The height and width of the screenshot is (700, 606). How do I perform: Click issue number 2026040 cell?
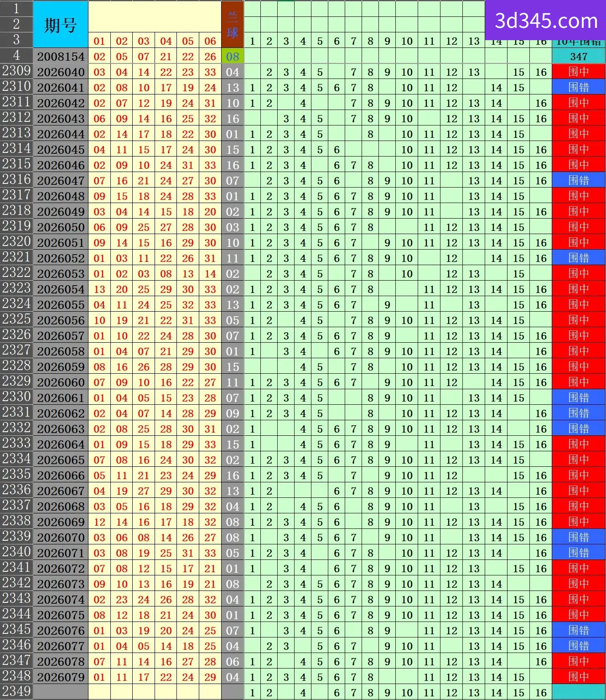pyautogui.click(x=61, y=72)
